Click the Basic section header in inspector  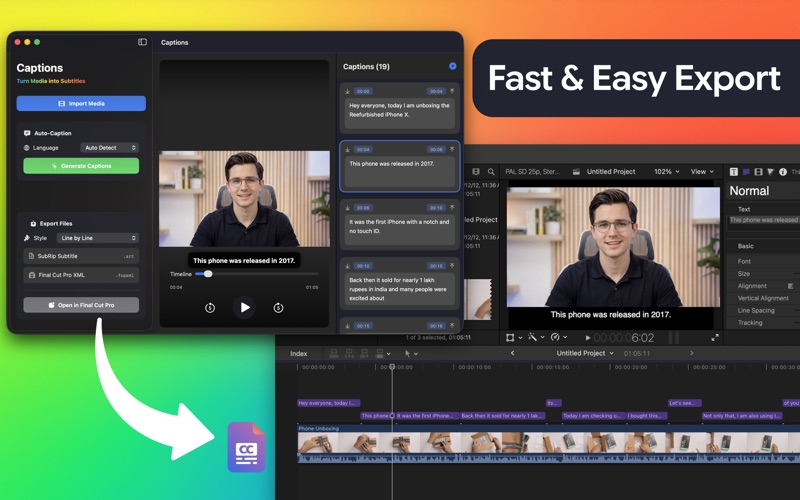point(745,246)
